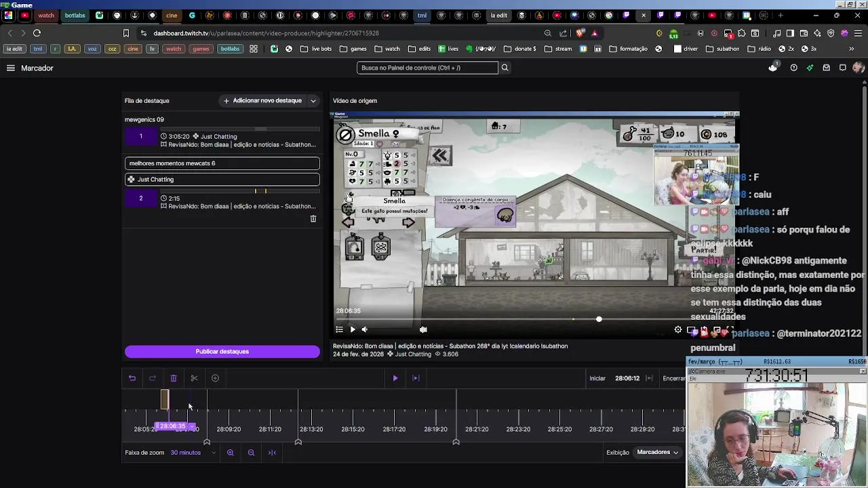Viewport: 868px width, 488px height.
Task: Open the 30 minutos zoom range dropdown
Action: tap(193, 453)
